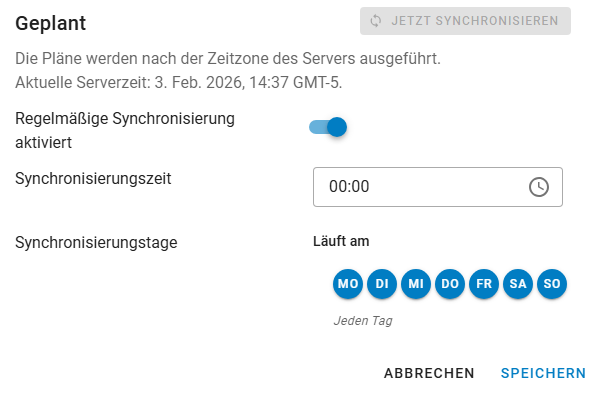Click the Abbrechen button

point(429,373)
